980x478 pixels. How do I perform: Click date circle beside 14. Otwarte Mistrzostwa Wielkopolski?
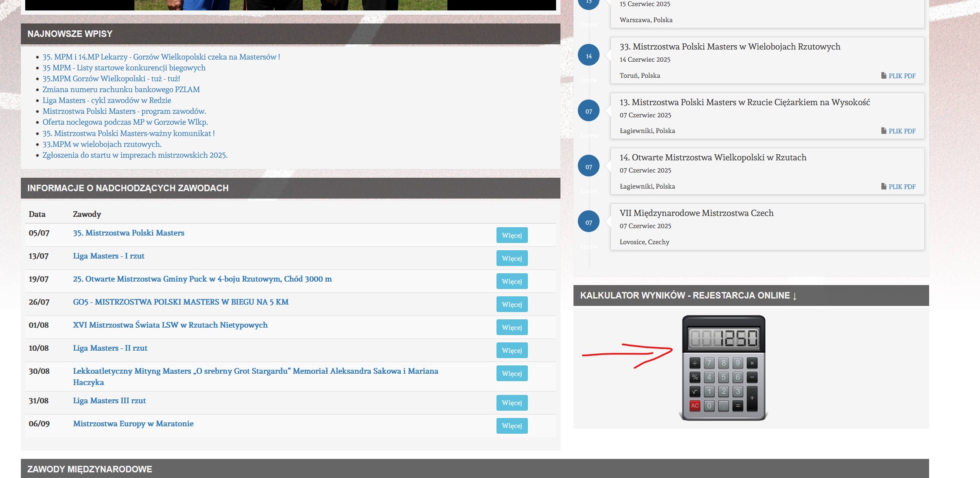point(589,166)
